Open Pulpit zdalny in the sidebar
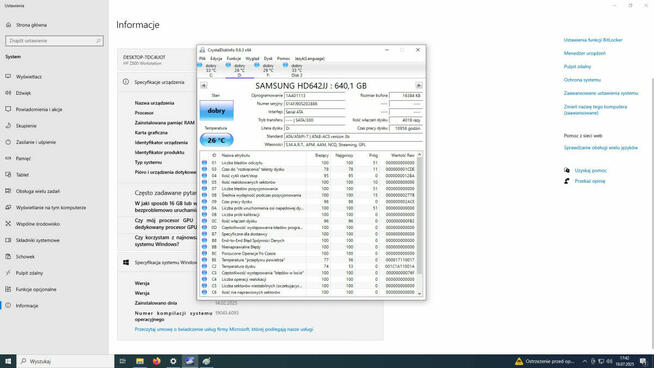The image size is (654, 368). [29, 273]
